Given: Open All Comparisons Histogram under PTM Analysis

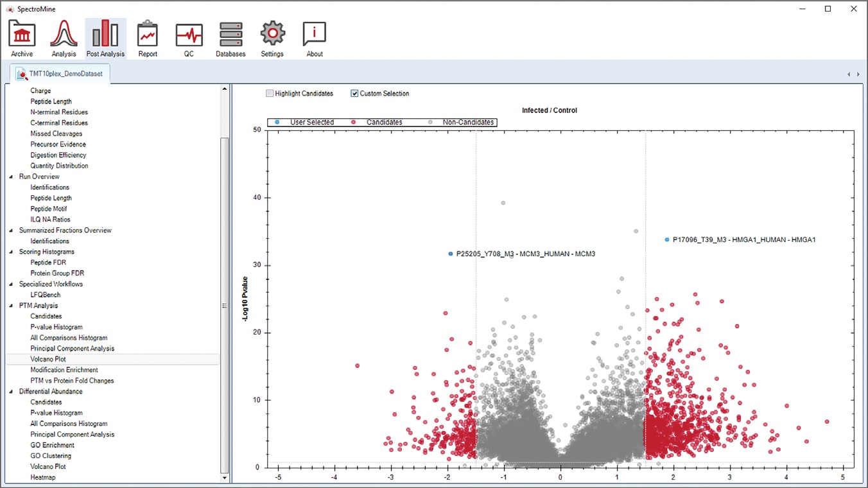Looking at the screenshot, I should pos(69,338).
